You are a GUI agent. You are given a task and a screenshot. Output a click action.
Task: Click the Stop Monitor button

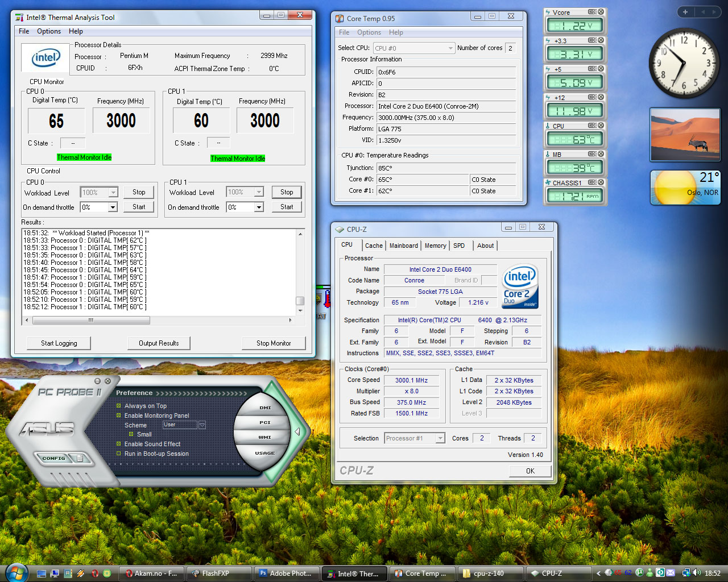point(274,343)
